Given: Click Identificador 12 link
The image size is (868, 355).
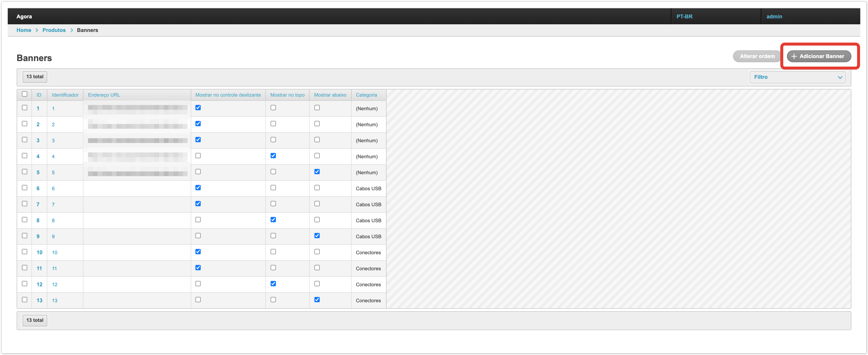Looking at the screenshot, I should coord(54,284).
